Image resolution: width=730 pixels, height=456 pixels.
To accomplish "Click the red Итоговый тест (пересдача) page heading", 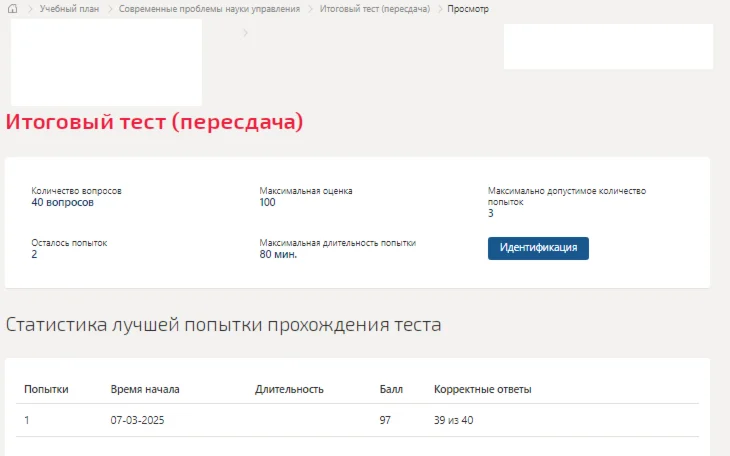I will point(154,122).
